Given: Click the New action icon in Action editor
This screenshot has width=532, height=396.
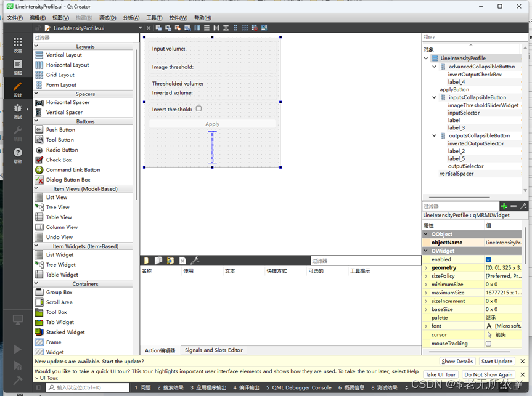Looking at the screenshot, I should [x=146, y=261].
